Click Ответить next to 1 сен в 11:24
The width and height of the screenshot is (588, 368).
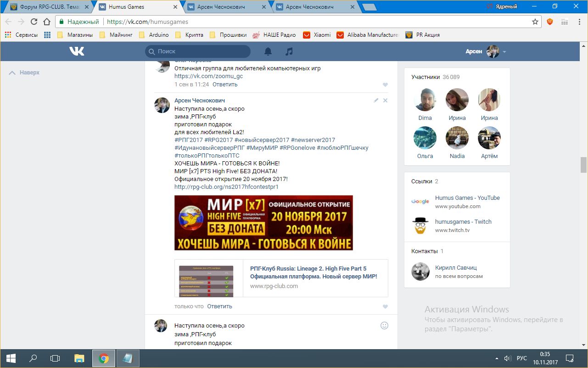tap(225, 85)
